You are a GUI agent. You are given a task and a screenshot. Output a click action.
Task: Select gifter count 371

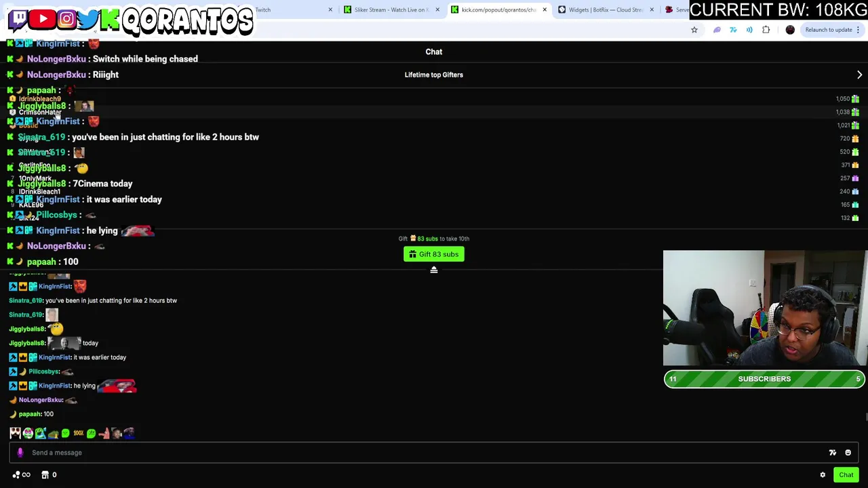(x=845, y=165)
